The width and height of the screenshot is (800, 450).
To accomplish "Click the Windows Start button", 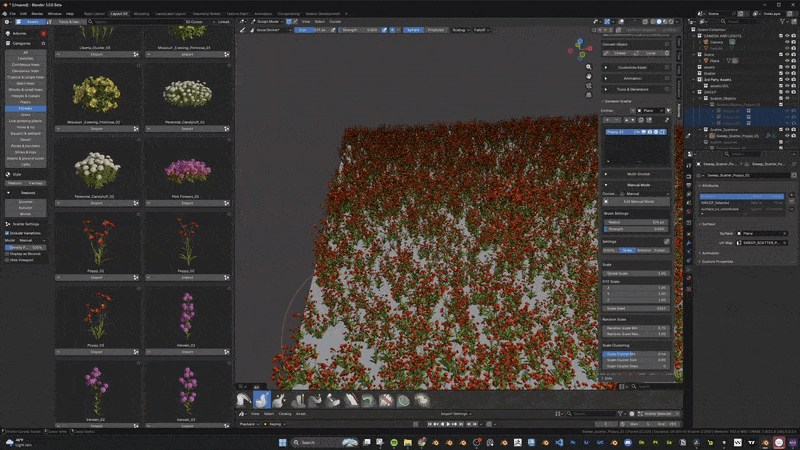I will click(x=282, y=442).
